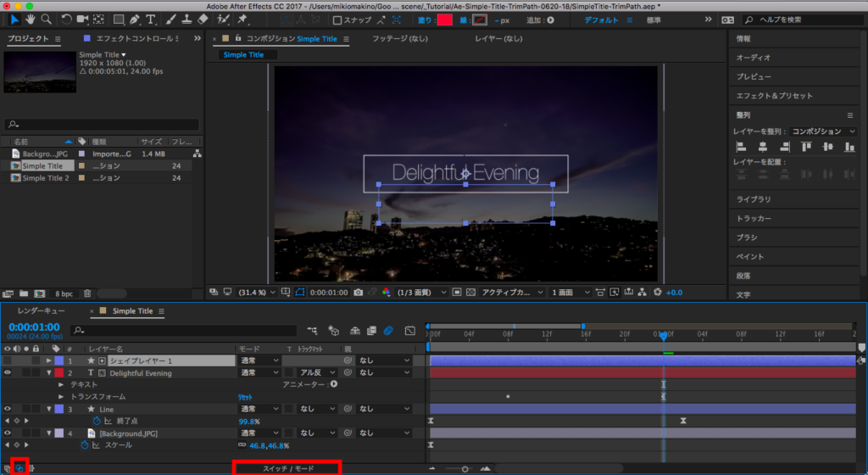Select the Zoom magnifier tool
868x475 pixels.
(x=47, y=20)
